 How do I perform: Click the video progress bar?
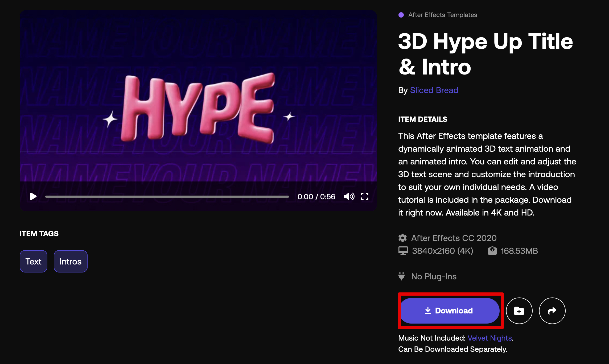tap(167, 197)
